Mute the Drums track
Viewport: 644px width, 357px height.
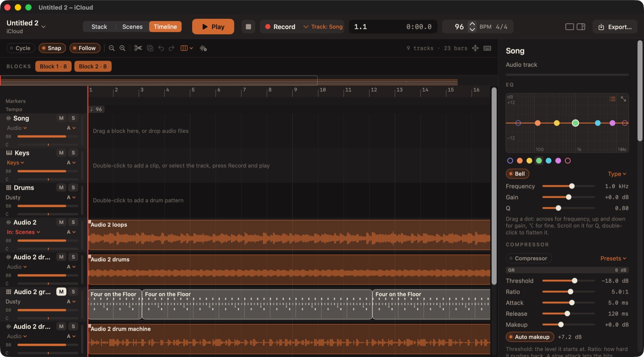[61, 188]
